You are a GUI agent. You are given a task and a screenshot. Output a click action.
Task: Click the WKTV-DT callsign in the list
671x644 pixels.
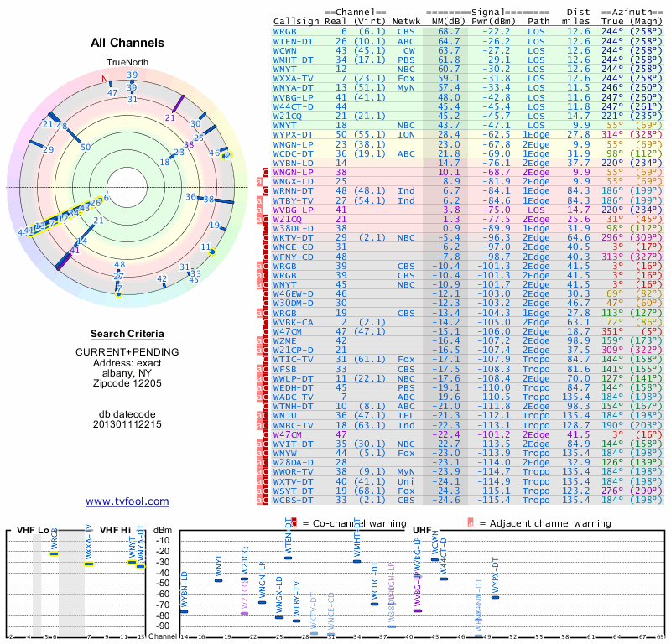(294, 237)
